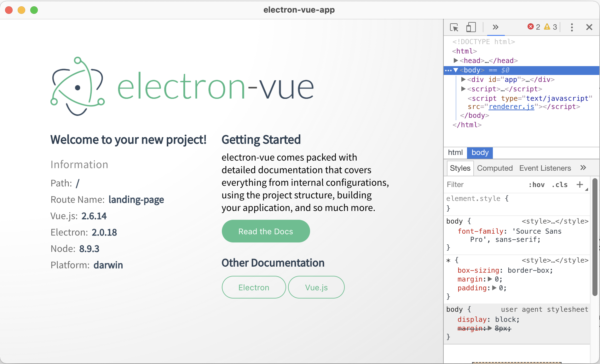Viewport: 600px width, 364px height.
Task: Show more style pane tabs chevron
Action: pyautogui.click(x=583, y=168)
